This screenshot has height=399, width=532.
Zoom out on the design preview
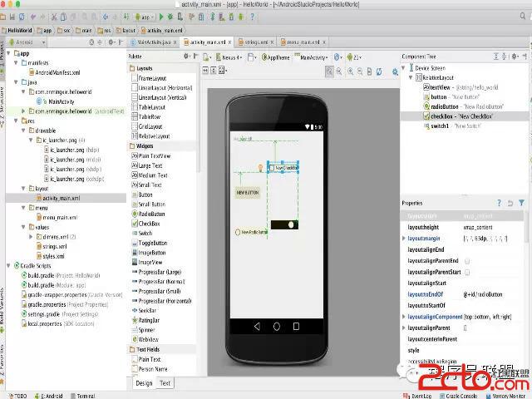point(360,71)
